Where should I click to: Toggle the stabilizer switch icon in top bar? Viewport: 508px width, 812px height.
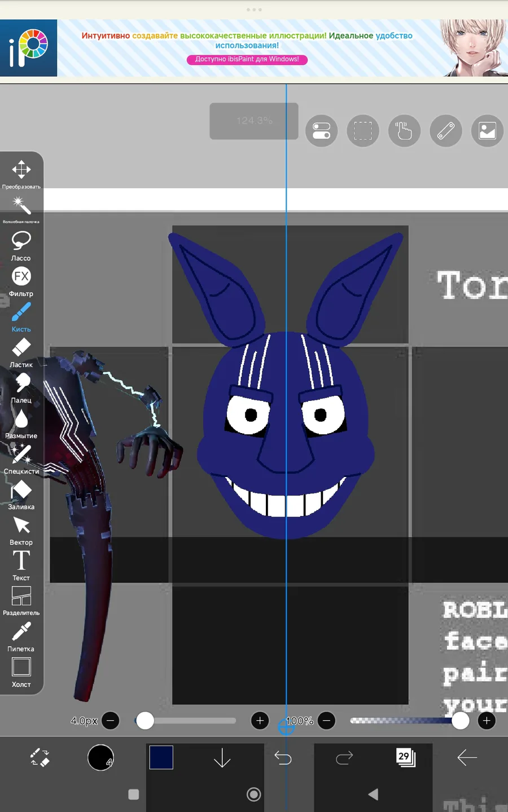click(x=322, y=131)
